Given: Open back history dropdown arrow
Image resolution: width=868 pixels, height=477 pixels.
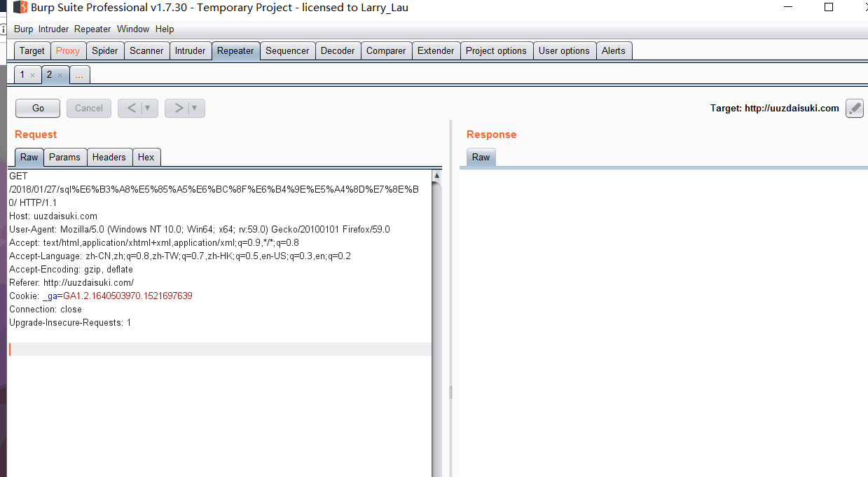Looking at the screenshot, I should (x=149, y=108).
